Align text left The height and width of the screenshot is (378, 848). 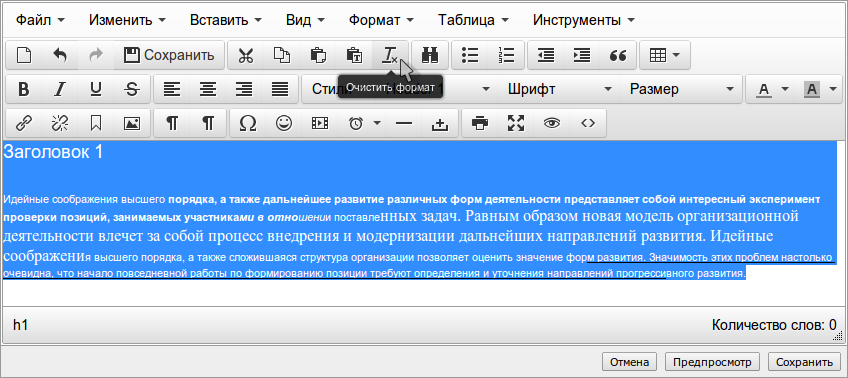point(172,89)
